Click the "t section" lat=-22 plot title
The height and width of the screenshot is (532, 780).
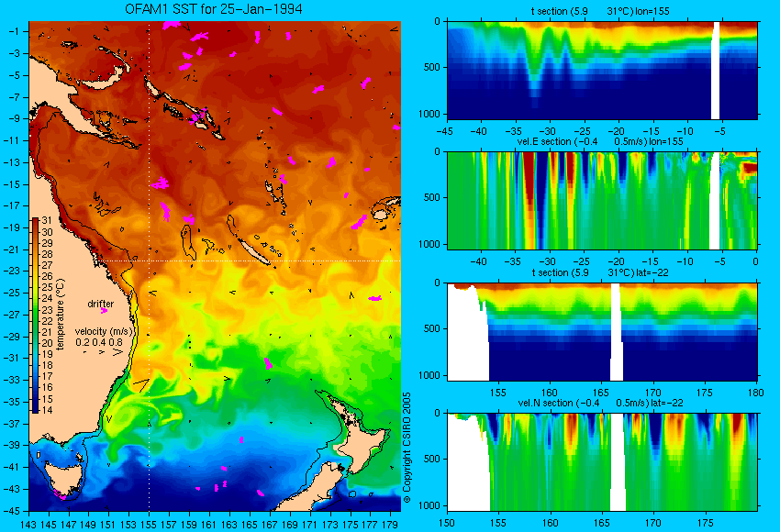(x=600, y=272)
